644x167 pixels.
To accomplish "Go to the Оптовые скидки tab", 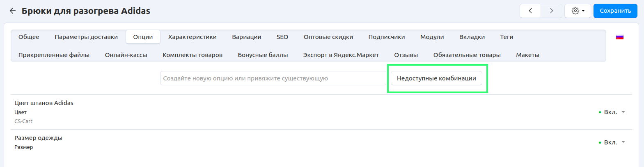I will (x=328, y=37).
